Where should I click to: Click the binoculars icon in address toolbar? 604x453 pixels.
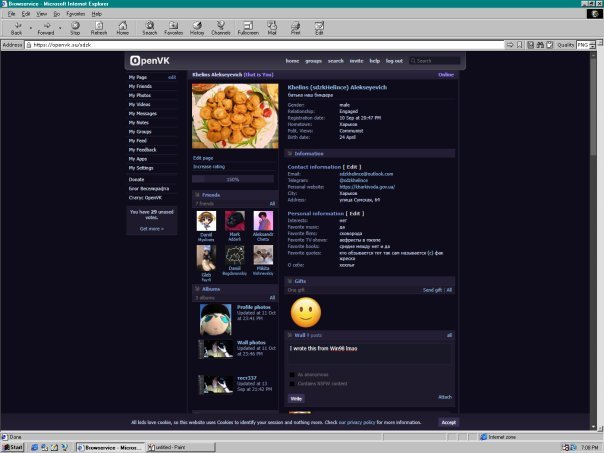pos(540,45)
